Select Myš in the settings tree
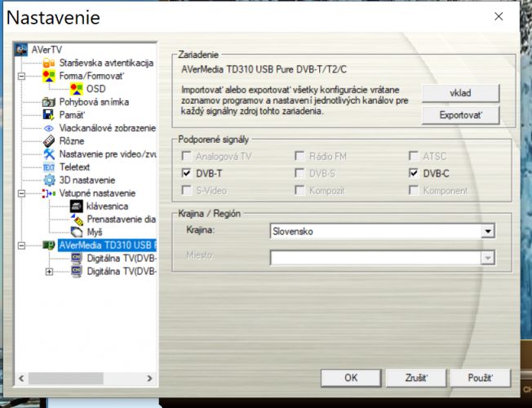Viewport: 532px width, 408px height. pos(95,233)
